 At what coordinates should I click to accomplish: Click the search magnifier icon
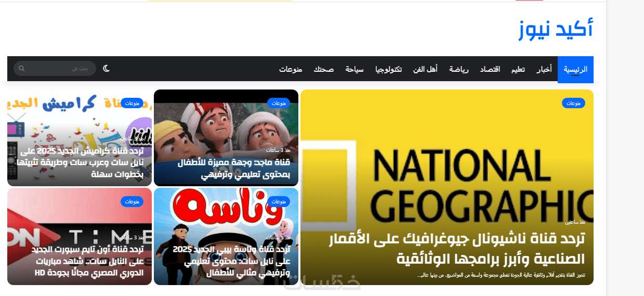22,69
